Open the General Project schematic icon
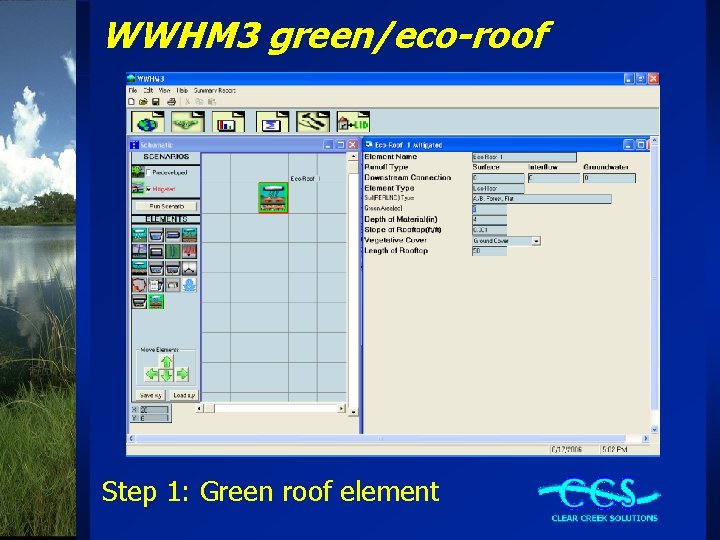Viewport: 720px width, 540px height. (x=188, y=122)
